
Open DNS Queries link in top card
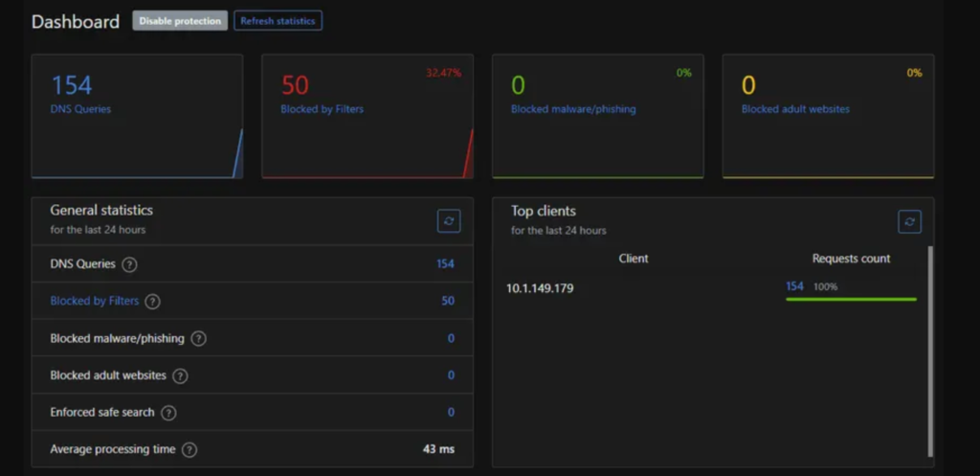[80, 109]
